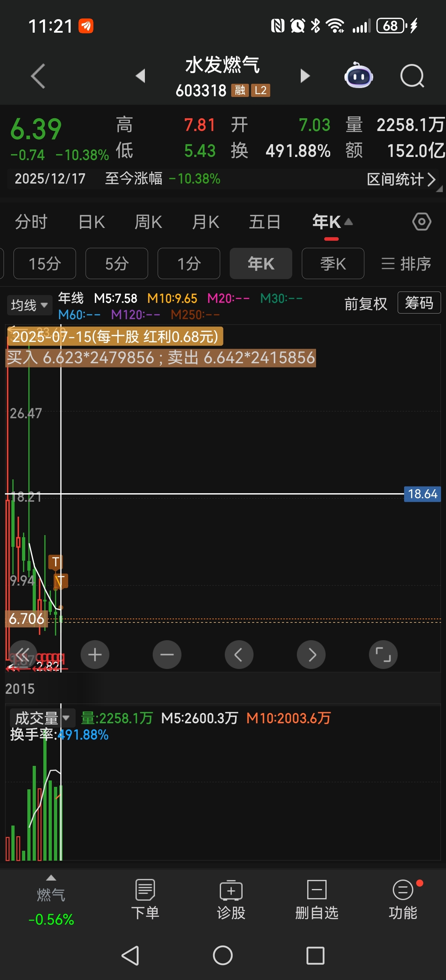Select the 15分 period button
Screen dimensions: 446x980
tap(44, 263)
